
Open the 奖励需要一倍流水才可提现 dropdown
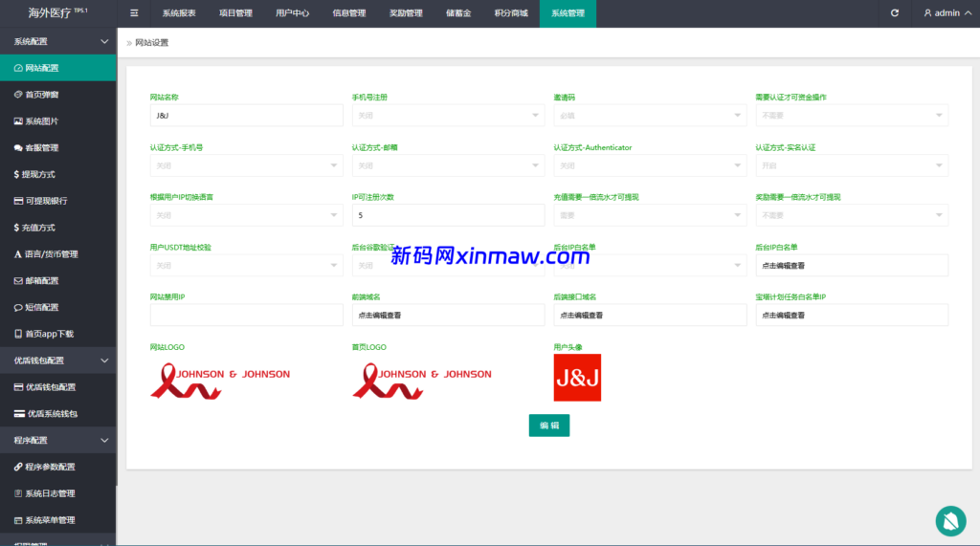[852, 215]
